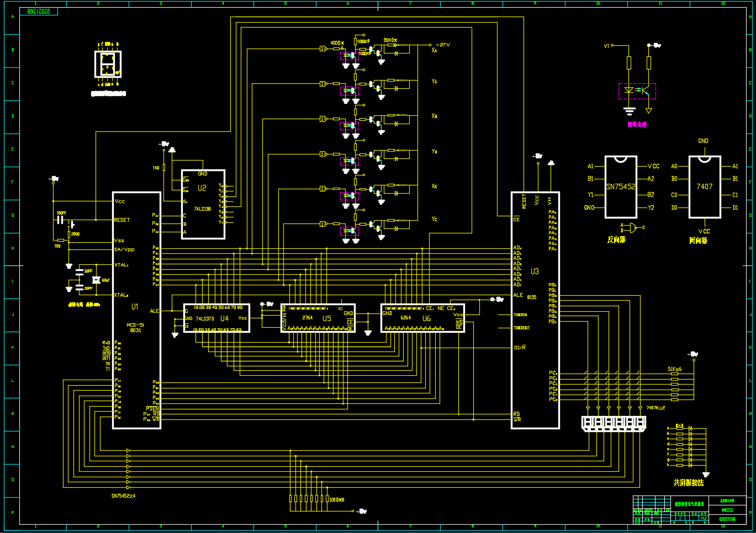
Task: Select the magenta optocoupler in isolation circuit
Action: [x=637, y=90]
